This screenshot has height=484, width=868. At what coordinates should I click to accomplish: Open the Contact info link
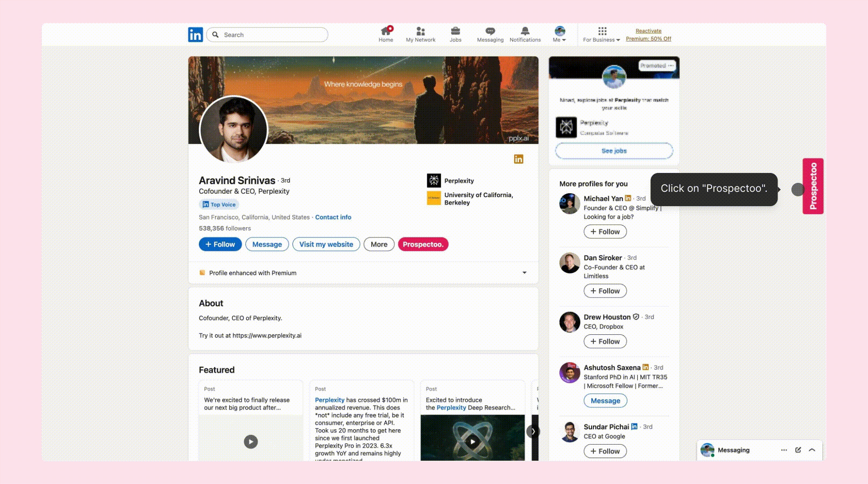tap(333, 217)
